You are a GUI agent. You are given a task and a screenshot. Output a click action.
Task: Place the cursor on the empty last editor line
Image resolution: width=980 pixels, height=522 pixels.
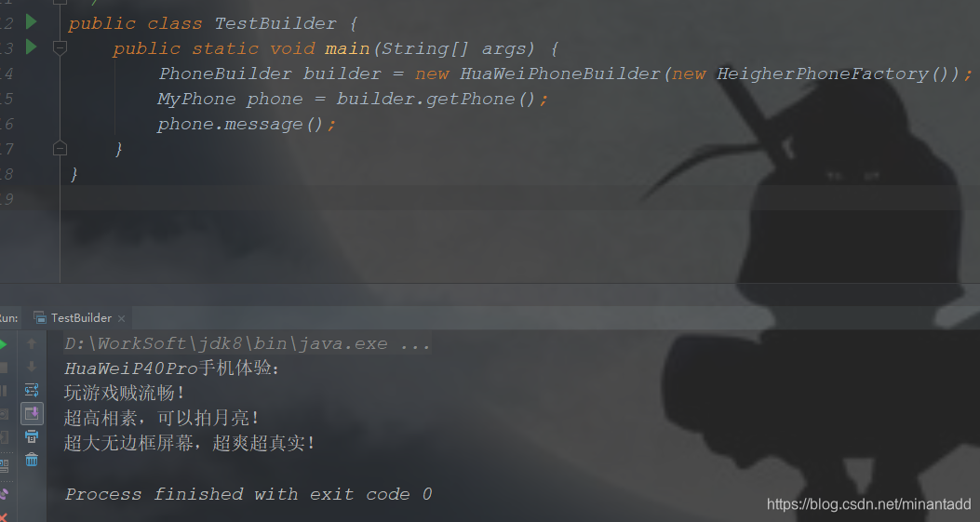tap(500, 198)
